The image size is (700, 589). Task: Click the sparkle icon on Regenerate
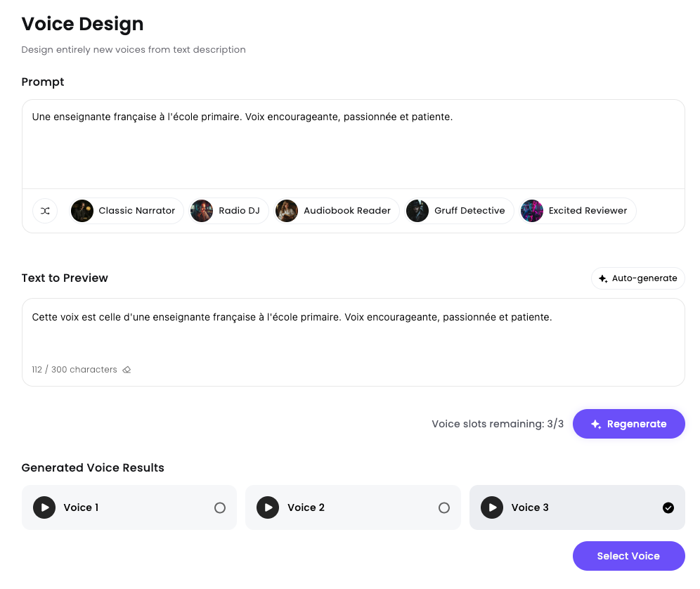tap(596, 425)
